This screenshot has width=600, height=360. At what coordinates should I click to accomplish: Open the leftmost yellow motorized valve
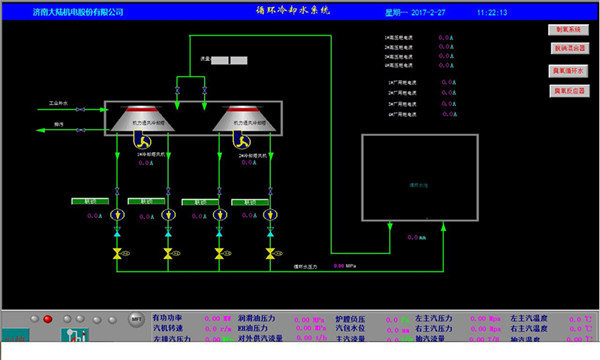pyautogui.click(x=117, y=253)
